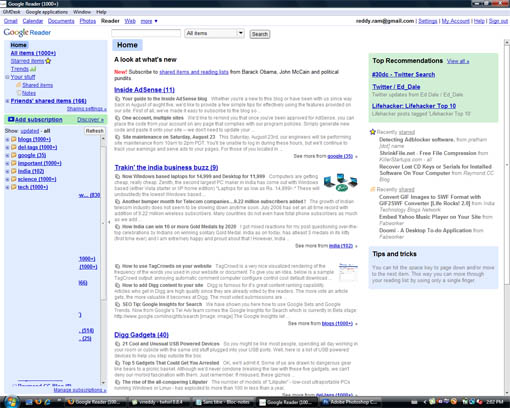This screenshot has height=408, width=510.
Task: Click View all recommendations link
Action: point(458,61)
